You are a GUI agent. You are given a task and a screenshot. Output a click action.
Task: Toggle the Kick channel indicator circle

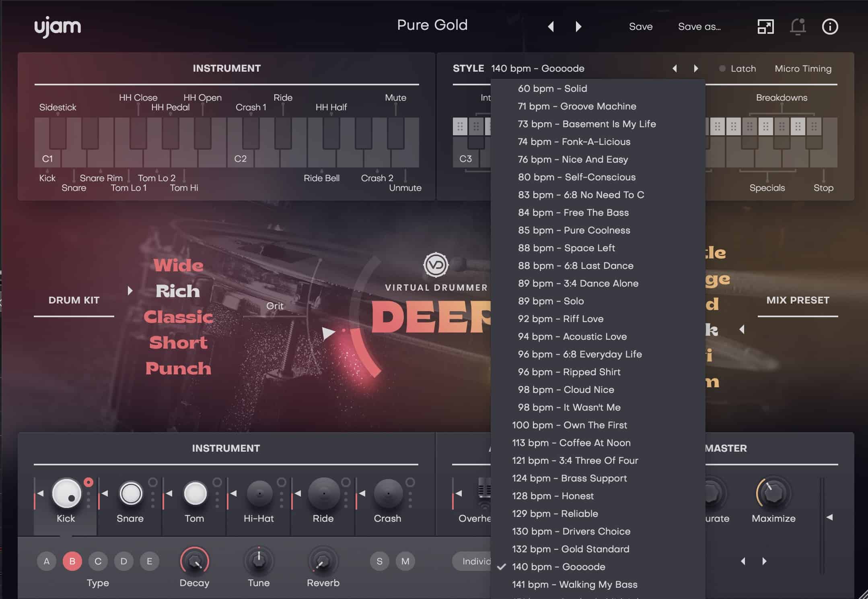(x=88, y=482)
